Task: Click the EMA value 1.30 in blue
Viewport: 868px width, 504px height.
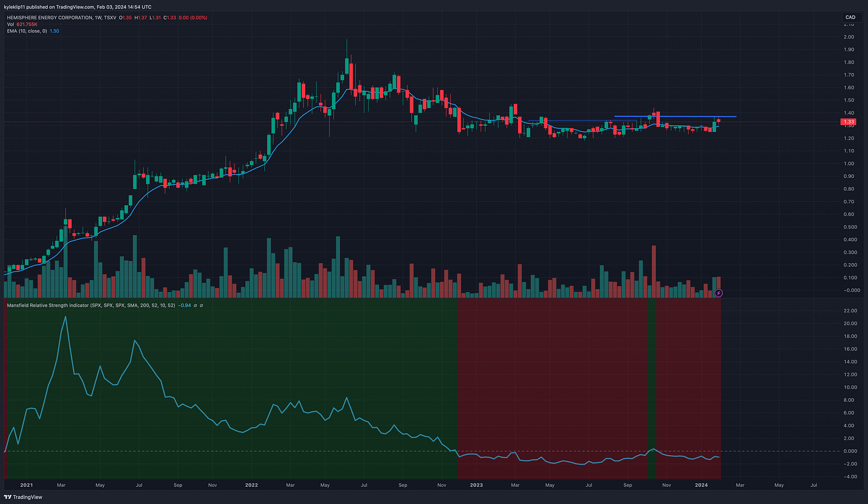Action: 54,31
